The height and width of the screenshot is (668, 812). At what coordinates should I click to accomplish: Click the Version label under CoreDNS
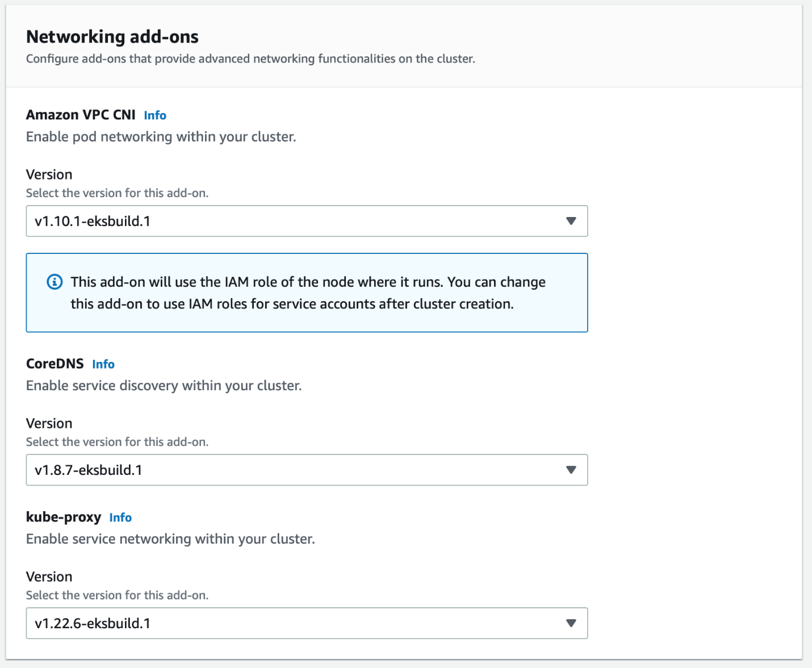point(49,423)
